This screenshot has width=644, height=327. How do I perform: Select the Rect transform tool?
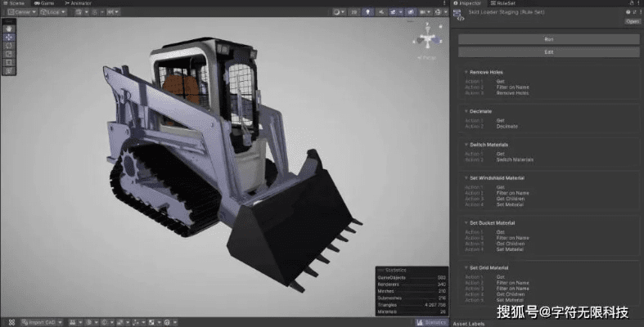tap(9, 61)
